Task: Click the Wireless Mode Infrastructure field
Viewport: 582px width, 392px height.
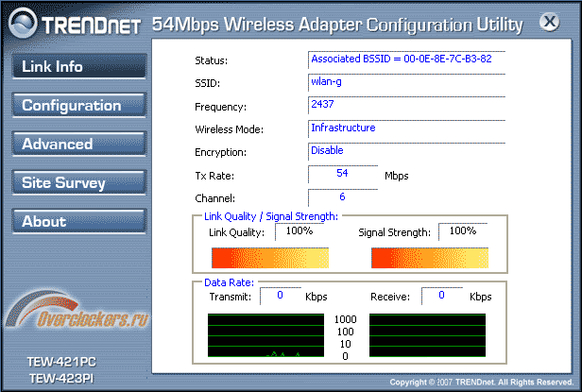Action: tap(406, 128)
